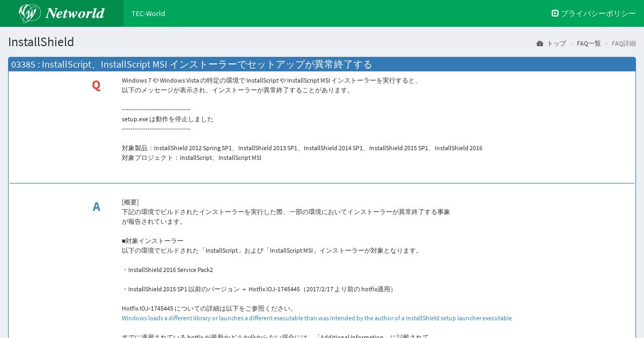Viewport: 644px width, 338px height.
Task: Click line '以下の環境でビルドされた「InstallScript」および'
Action: 272,251
